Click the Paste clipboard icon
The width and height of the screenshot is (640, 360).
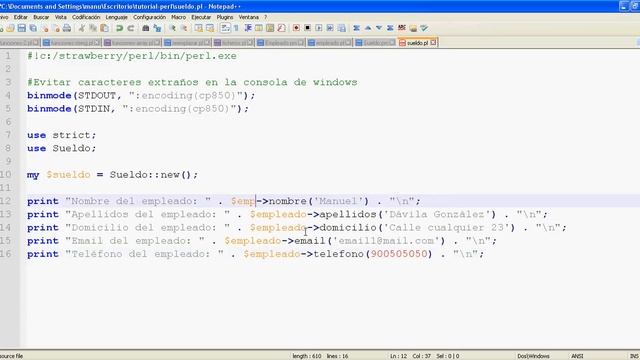104,28
